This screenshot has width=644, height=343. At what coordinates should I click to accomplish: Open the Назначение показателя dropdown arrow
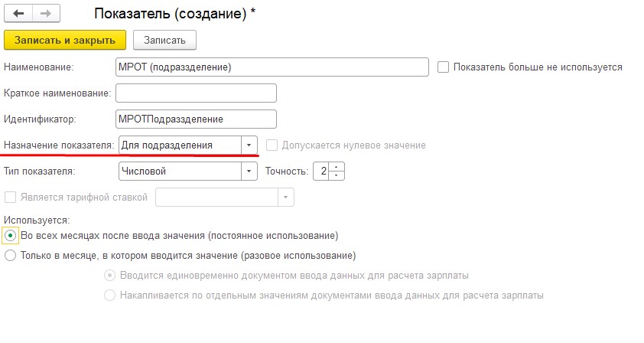[249, 145]
